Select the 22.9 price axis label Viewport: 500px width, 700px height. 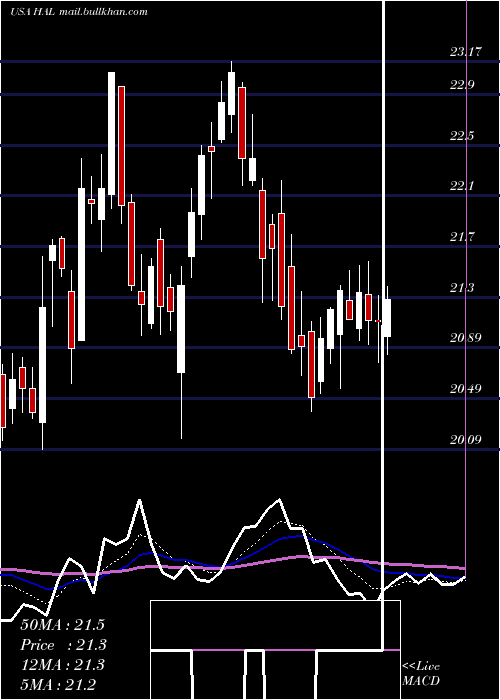(x=462, y=85)
